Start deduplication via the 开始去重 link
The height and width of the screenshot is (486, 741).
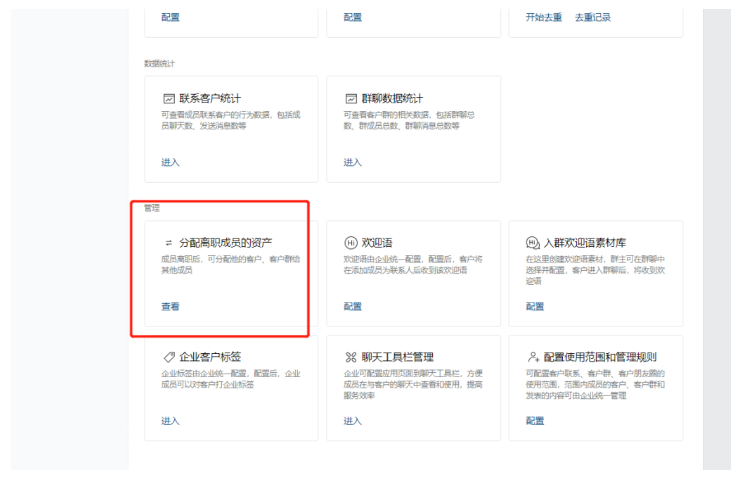(x=544, y=17)
